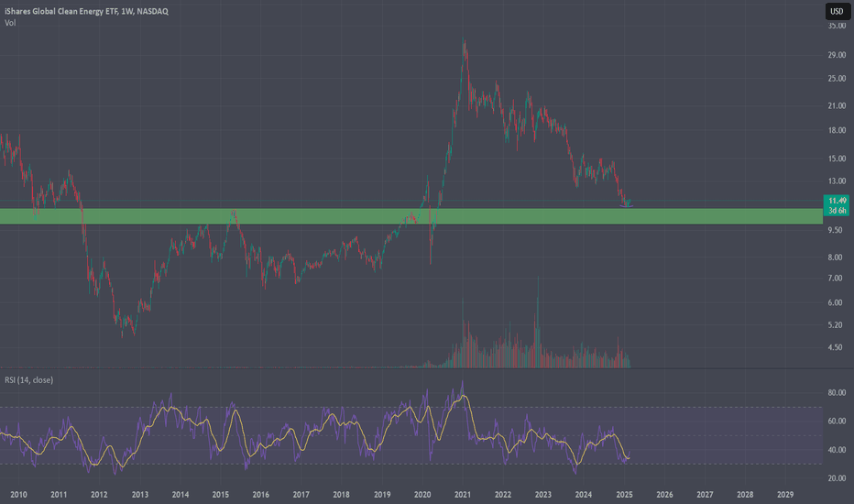Click the 5.20 price axis label
The height and width of the screenshot is (504, 854).
836,324
